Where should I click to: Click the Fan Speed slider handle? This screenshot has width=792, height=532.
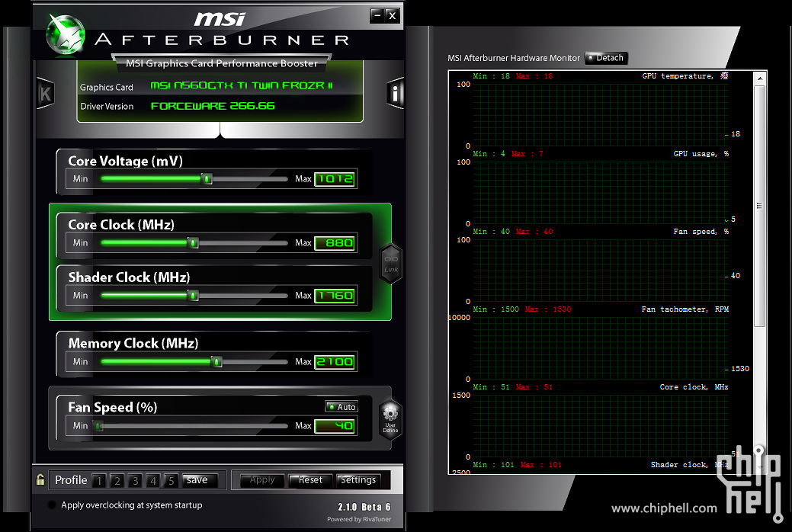[99, 426]
